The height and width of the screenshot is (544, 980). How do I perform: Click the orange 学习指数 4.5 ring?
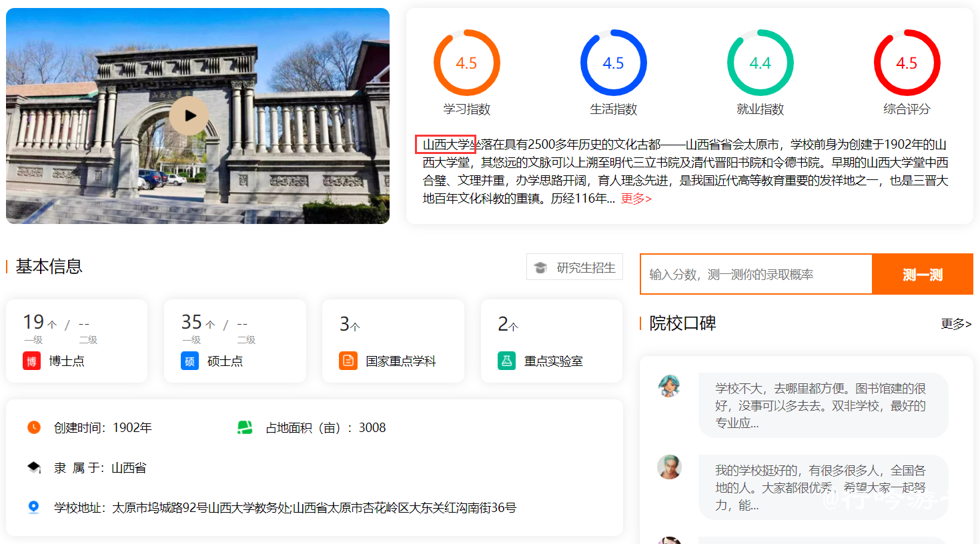pyautogui.click(x=466, y=63)
